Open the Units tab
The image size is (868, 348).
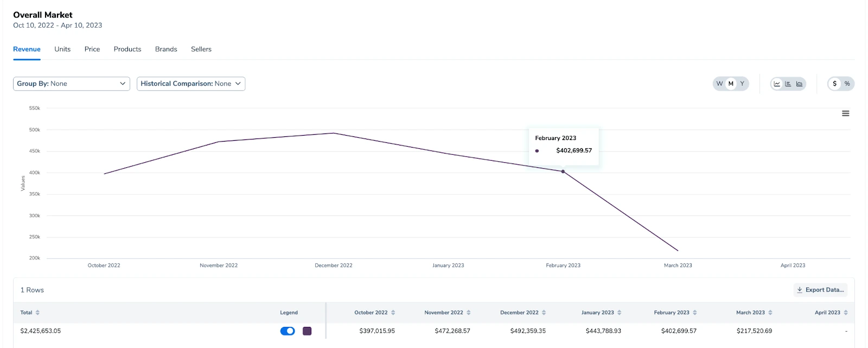click(62, 49)
